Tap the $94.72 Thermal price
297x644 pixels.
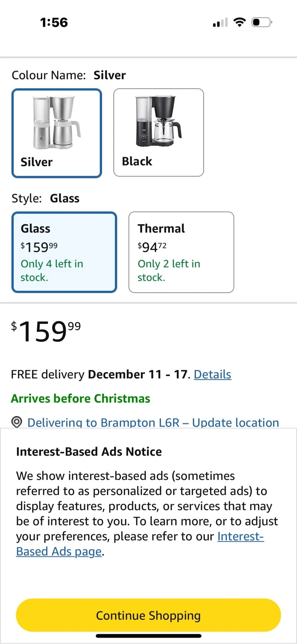click(153, 246)
